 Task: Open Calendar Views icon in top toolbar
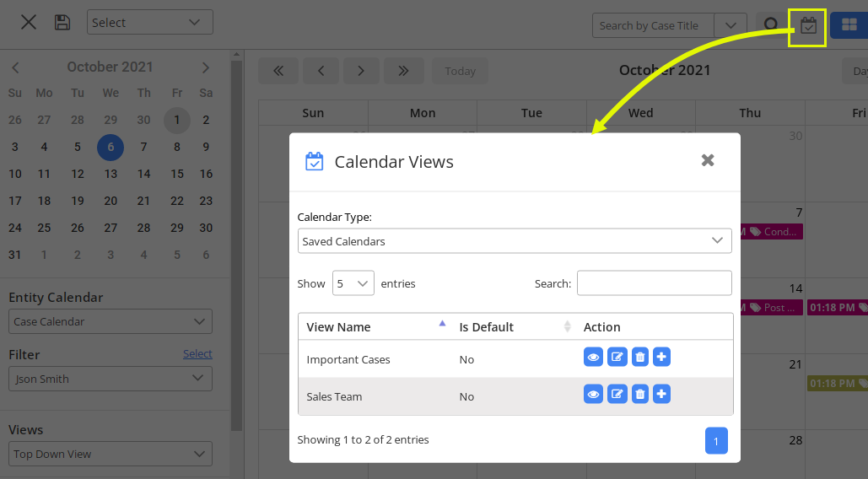click(808, 25)
